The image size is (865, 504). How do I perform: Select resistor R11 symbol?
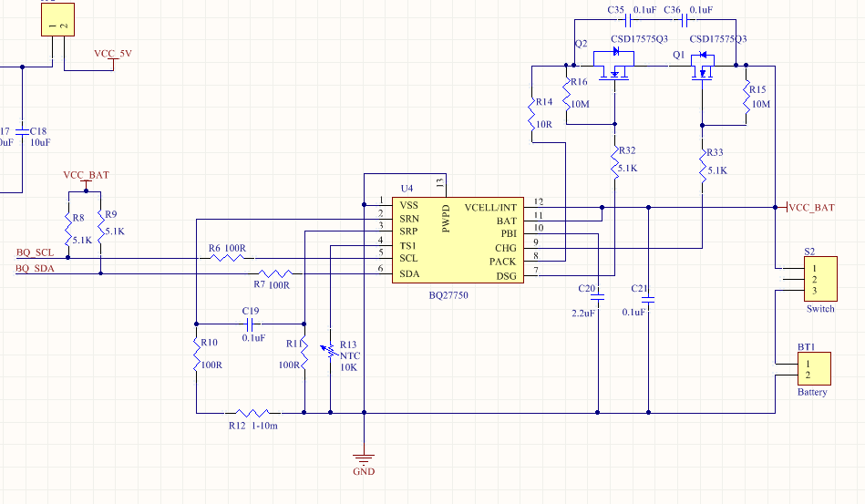coord(304,354)
